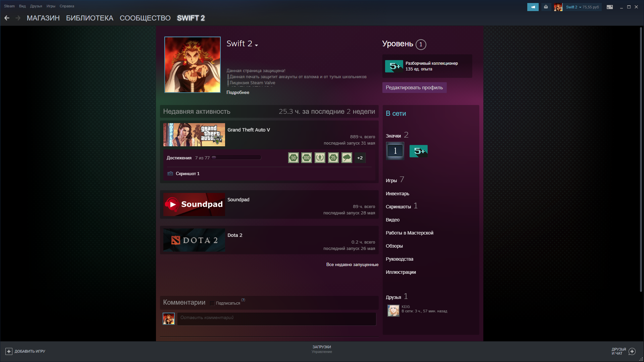Screen dimensions: 644x362
Task: Open friend KEIG's avatar
Action: 393,311
